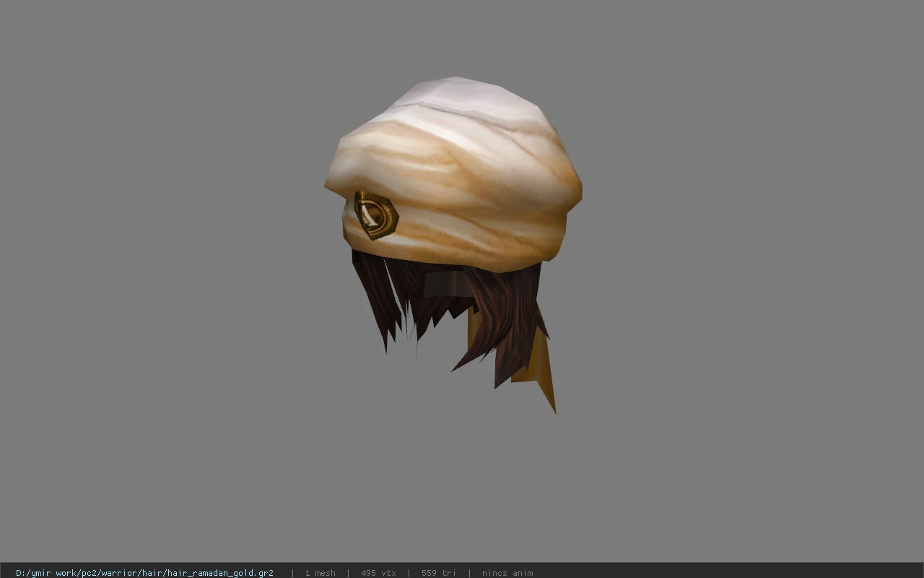The image size is (924, 578).
Task: Click the "1 mesh" status bar indicator
Action: point(320,573)
